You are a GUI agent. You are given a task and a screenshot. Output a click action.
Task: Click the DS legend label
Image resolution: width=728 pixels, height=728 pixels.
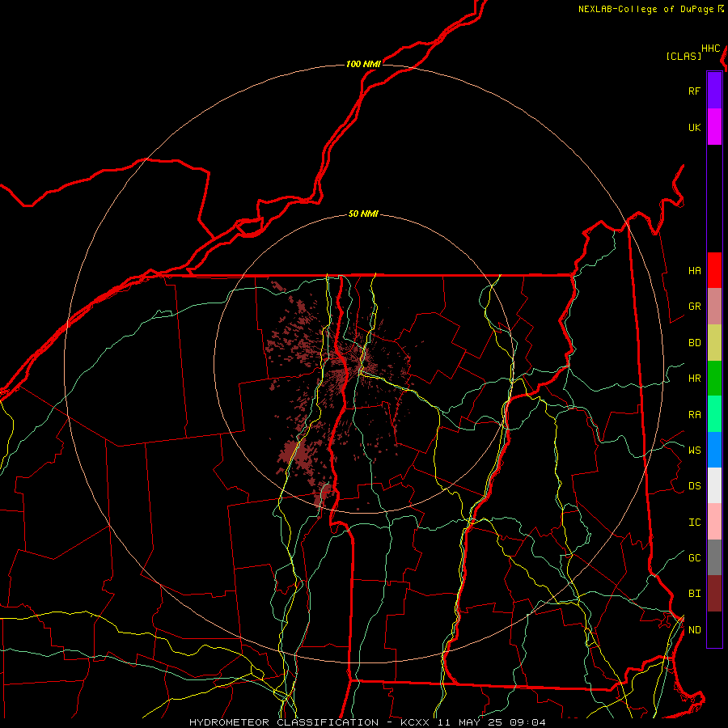coord(694,486)
